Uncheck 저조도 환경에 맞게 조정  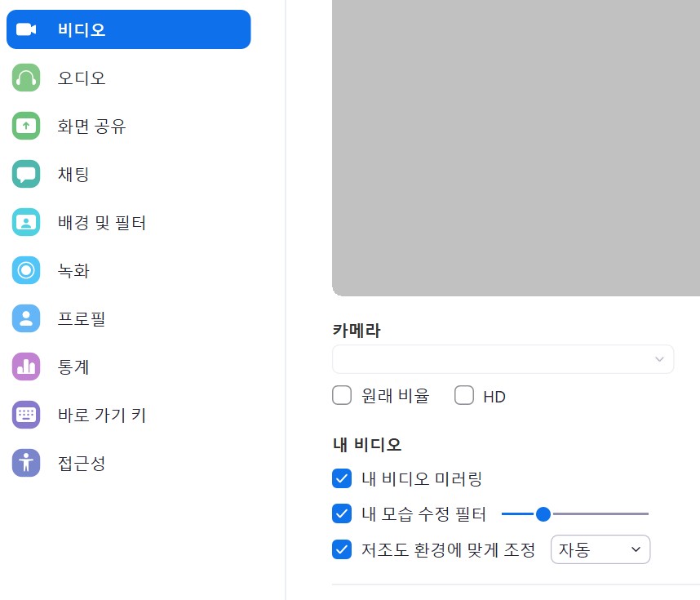point(342,549)
